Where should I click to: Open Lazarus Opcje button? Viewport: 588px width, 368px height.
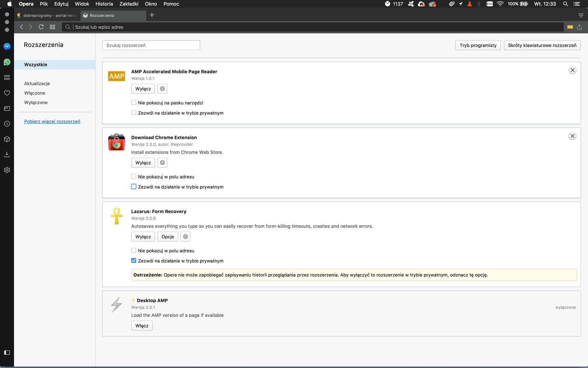(168, 237)
